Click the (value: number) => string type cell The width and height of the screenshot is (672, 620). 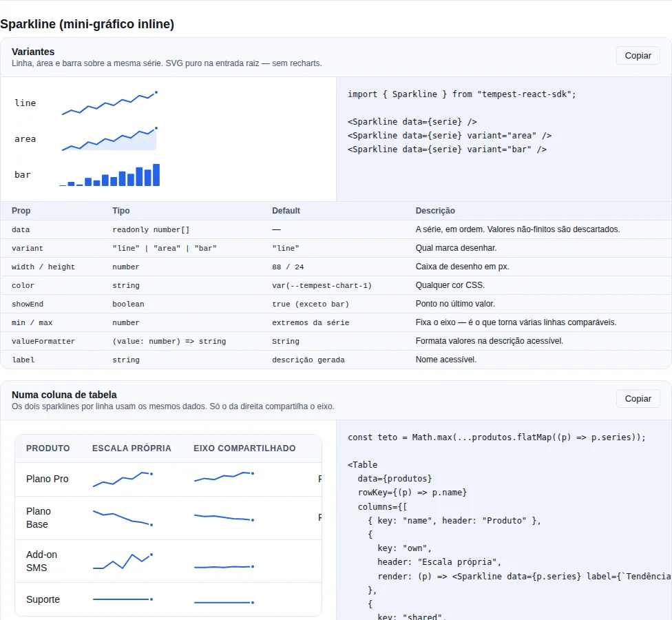[x=169, y=341]
